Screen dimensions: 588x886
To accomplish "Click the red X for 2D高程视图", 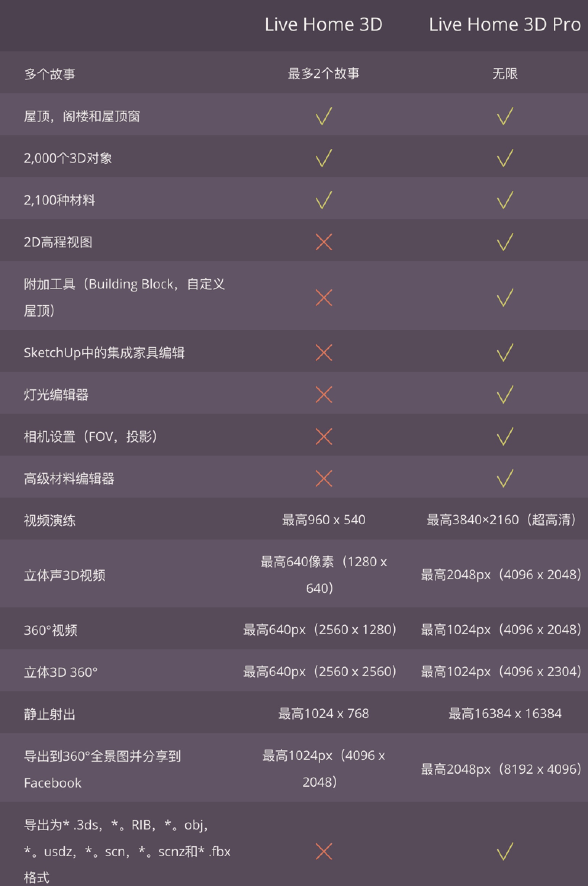I will pos(324,242).
